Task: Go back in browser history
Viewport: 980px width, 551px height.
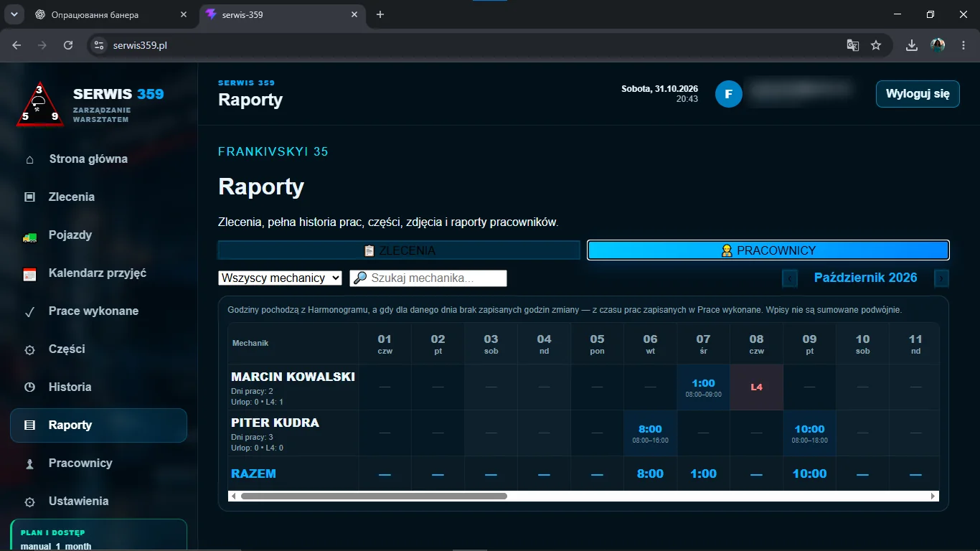Action: pos(17,45)
